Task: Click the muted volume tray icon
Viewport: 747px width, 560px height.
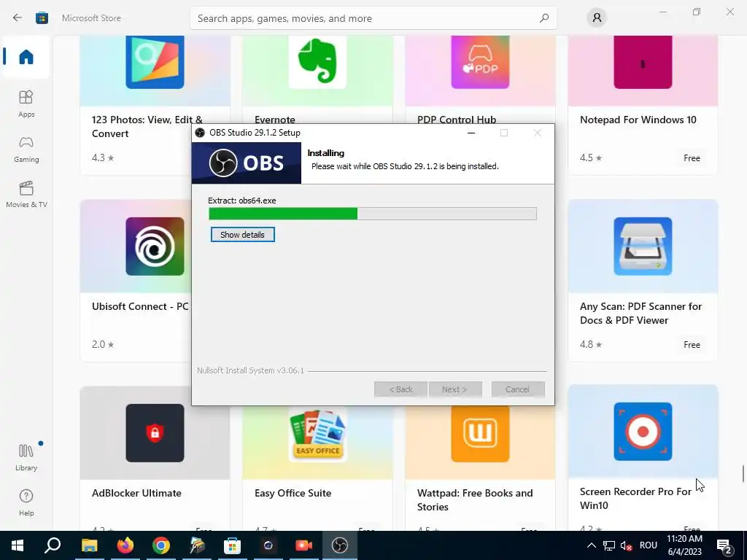Action: pyautogui.click(x=627, y=545)
